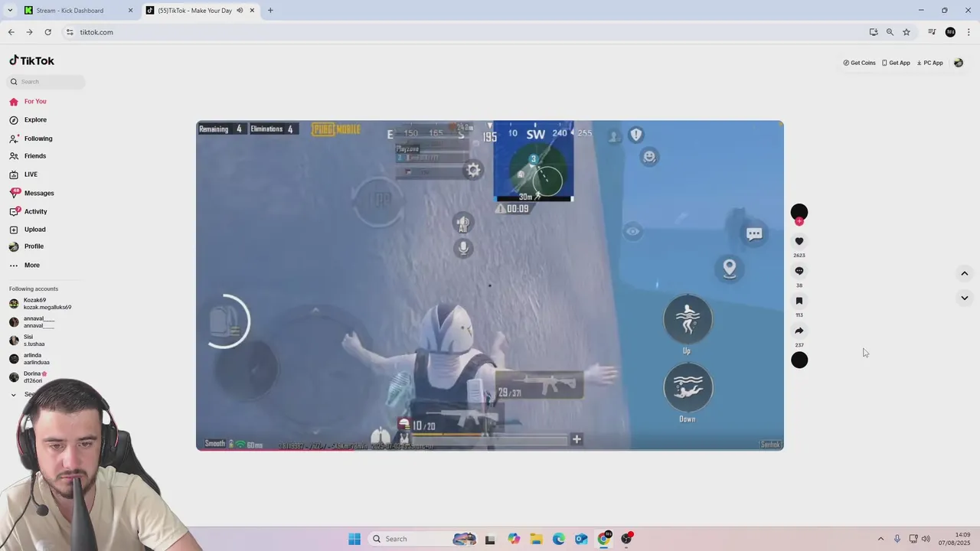Open the Windows Start menu
Screen dimensions: 980x551
354,539
